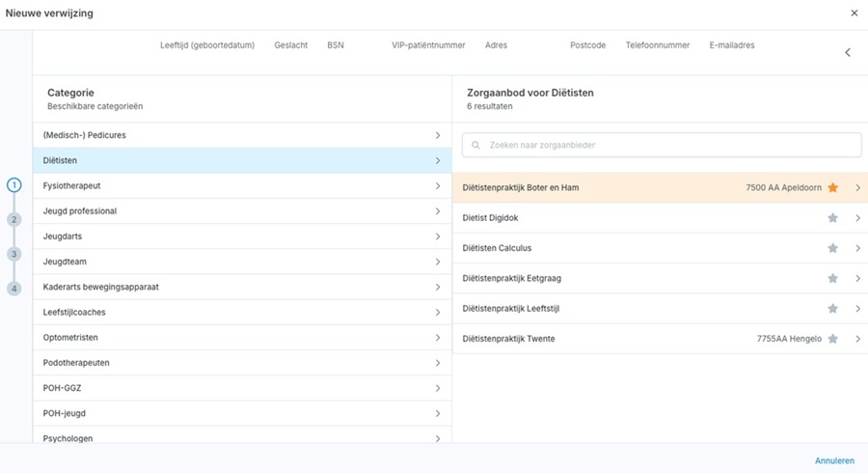Viewport: 868px width, 473px height.
Task: Click the arrow next to POH-GGZ
Action: [x=437, y=388]
